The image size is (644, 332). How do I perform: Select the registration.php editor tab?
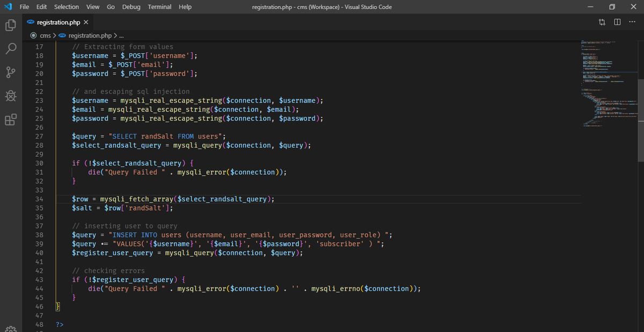58,22
